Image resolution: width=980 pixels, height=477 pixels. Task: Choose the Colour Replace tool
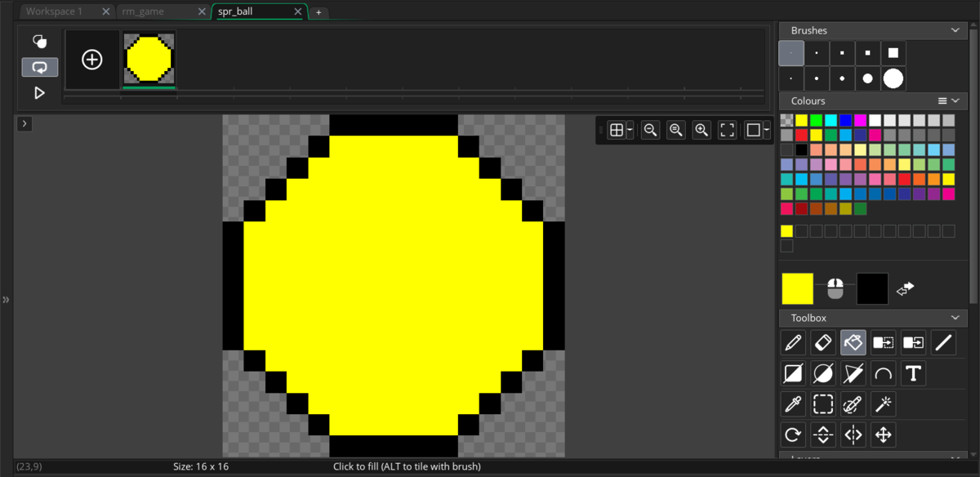click(883, 342)
